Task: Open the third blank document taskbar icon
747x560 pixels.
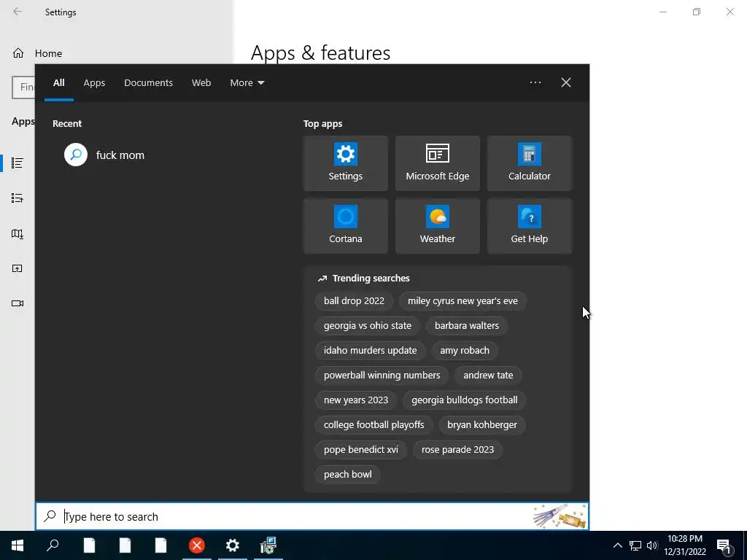Action: 160,545
